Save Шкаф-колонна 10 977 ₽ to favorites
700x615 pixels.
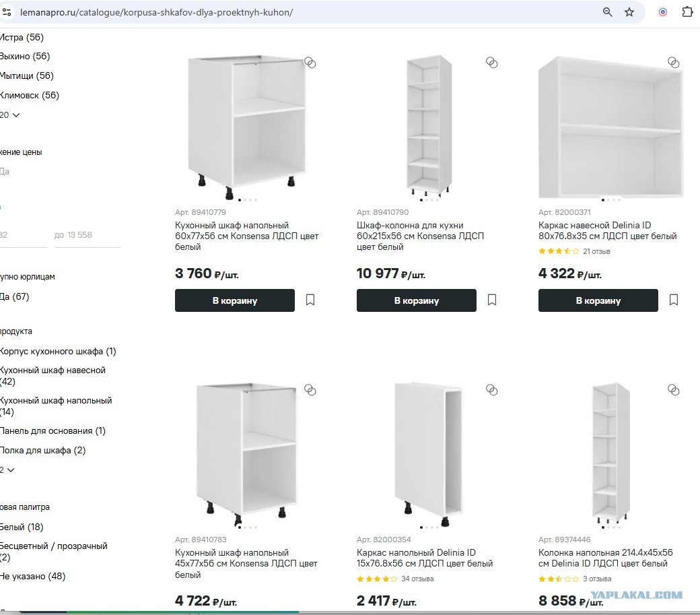pos(492,300)
